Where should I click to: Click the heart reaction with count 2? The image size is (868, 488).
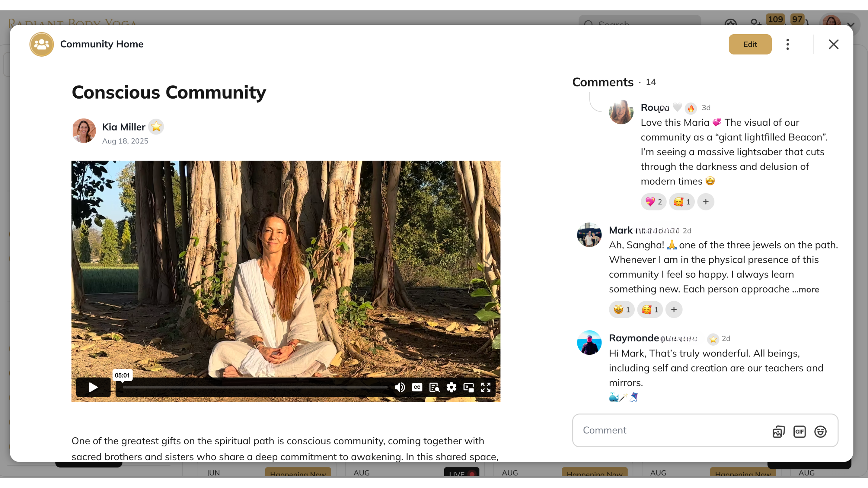(x=653, y=202)
